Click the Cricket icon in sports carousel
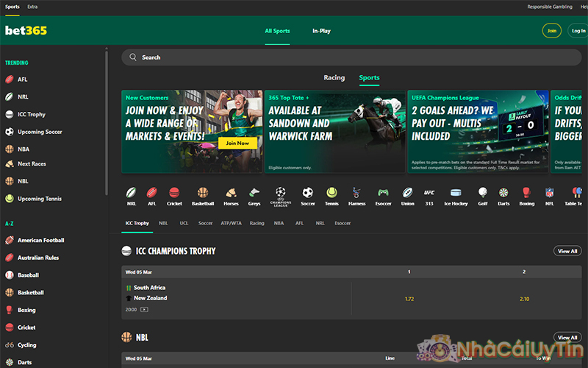The width and height of the screenshot is (588, 368). (x=174, y=193)
